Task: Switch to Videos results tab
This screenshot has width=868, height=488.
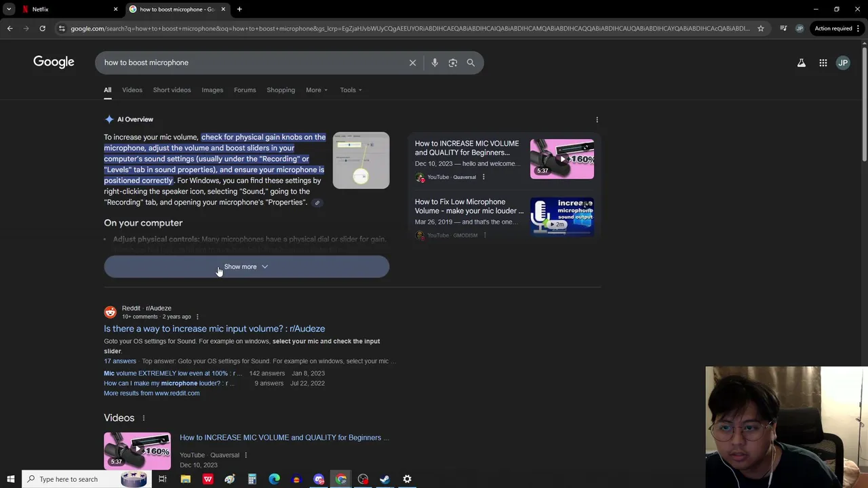Action: pos(132,90)
